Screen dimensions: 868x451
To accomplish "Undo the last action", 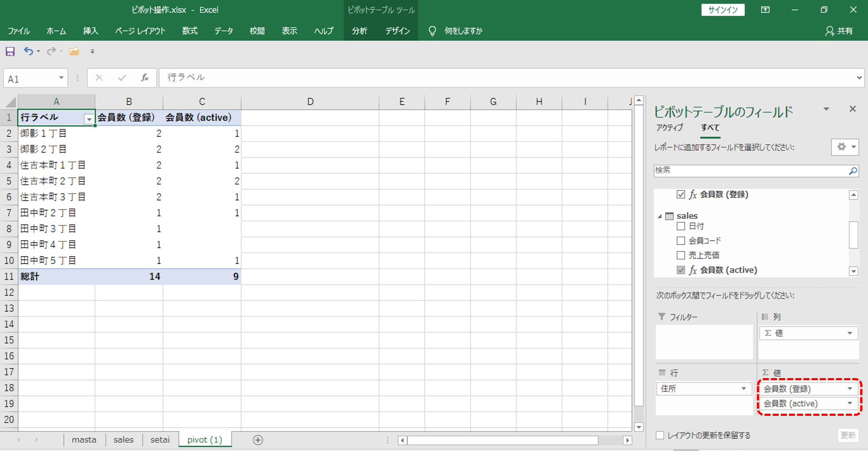I will [28, 51].
